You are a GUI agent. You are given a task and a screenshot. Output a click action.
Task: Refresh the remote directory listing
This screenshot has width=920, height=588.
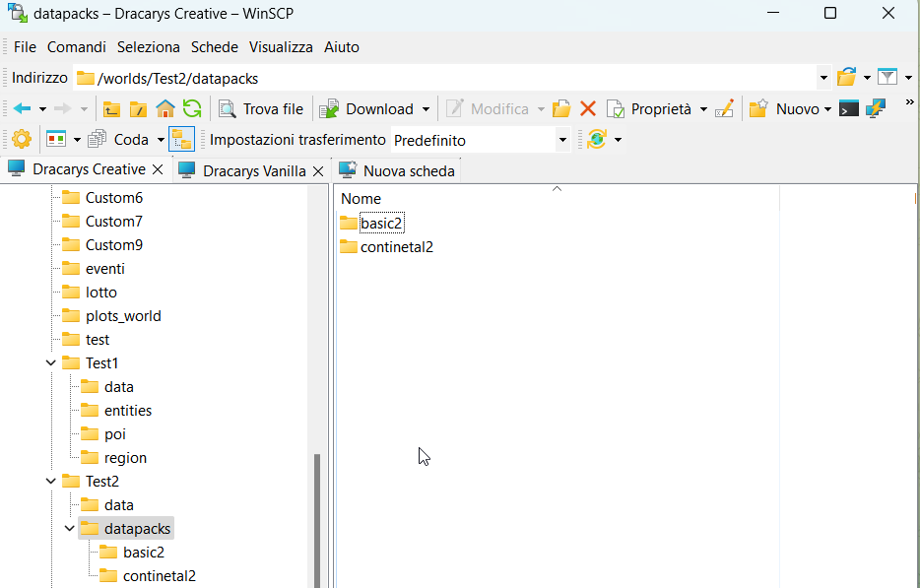point(192,109)
